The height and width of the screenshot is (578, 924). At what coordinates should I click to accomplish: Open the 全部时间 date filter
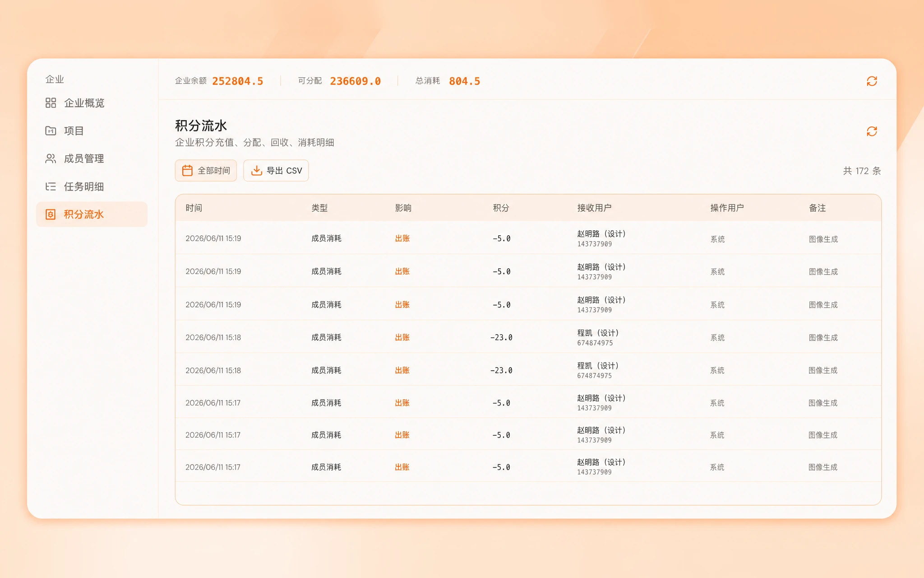tap(206, 170)
